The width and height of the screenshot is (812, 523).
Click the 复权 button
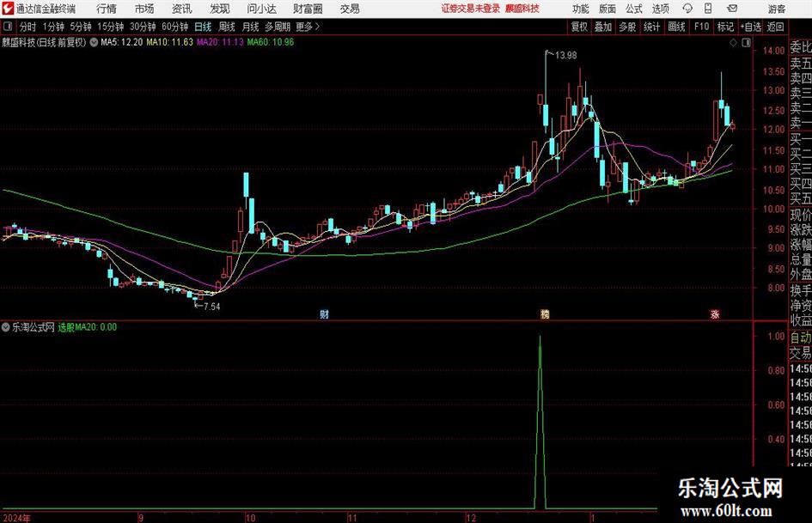[x=579, y=27]
